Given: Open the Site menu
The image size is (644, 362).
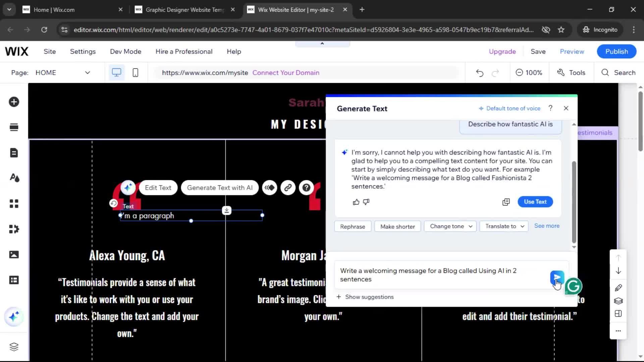Looking at the screenshot, I should click(x=50, y=52).
